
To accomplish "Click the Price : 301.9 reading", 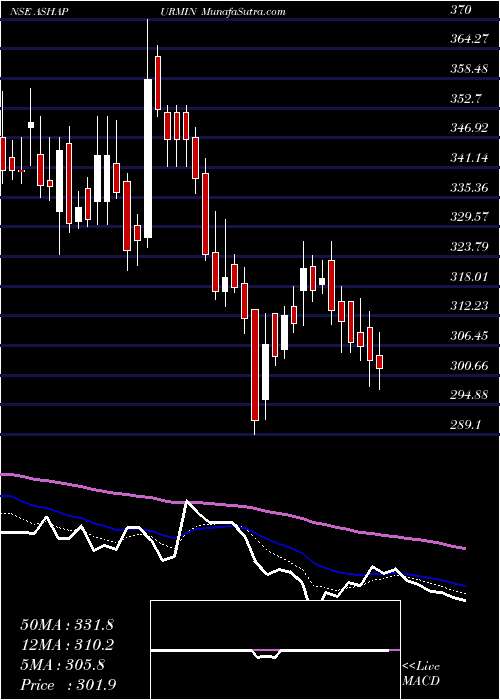I will [x=68, y=685].
